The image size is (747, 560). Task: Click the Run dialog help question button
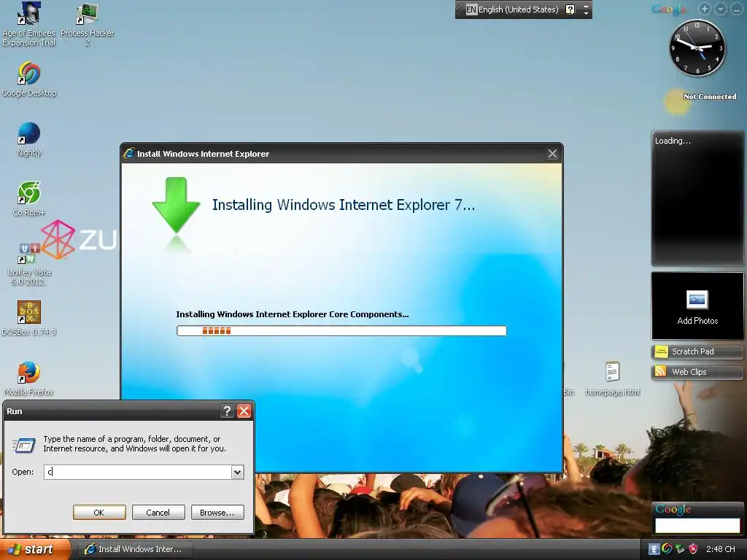click(x=228, y=411)
